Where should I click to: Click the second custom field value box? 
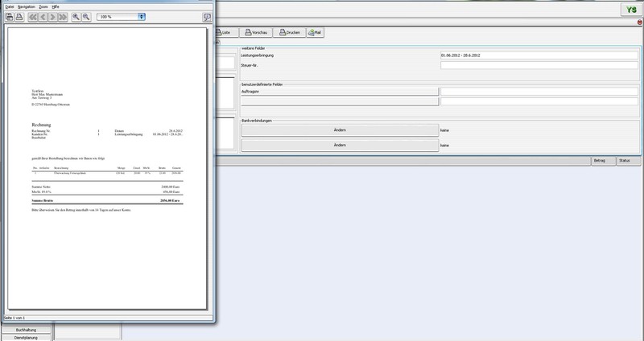[x=539, y=101]
